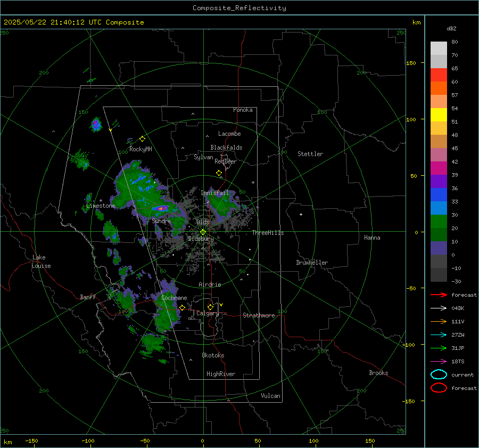Viewport: 479px width, 448px height.
Task: Click the Sundre label
Action: (162, 221)
